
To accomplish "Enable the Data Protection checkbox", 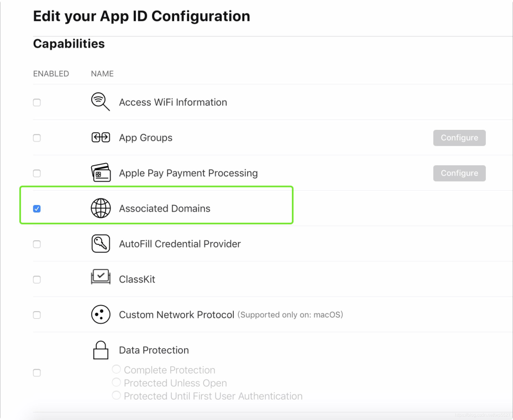I will [37, 373].
